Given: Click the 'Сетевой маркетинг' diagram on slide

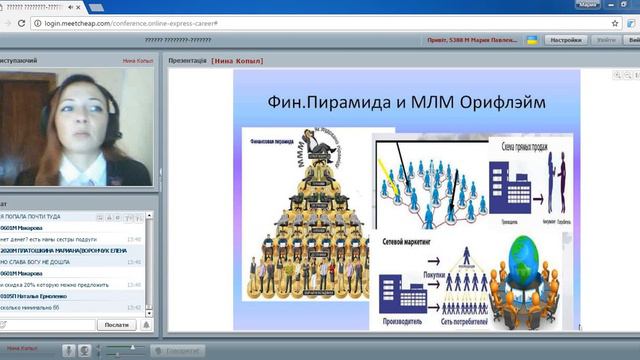Looking at the screenshot, I should (x=433, y=281).
